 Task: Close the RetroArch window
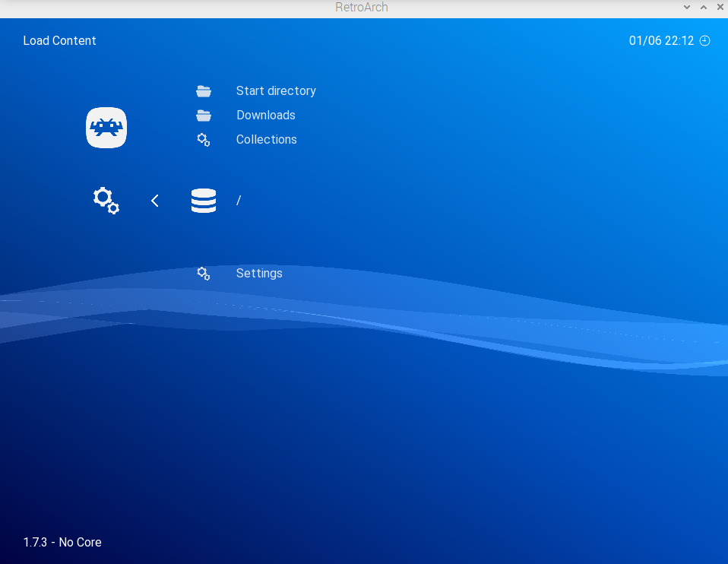(x=720, y=7)
